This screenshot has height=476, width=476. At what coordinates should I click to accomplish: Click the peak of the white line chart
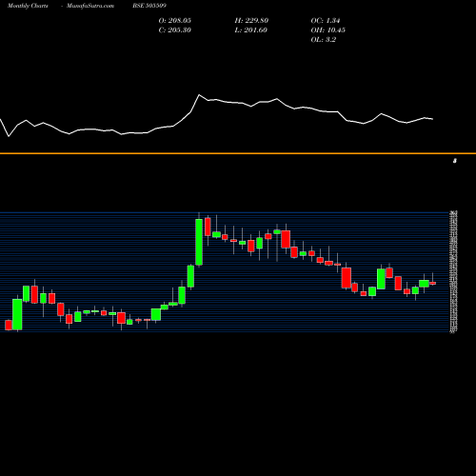point(199,95)
